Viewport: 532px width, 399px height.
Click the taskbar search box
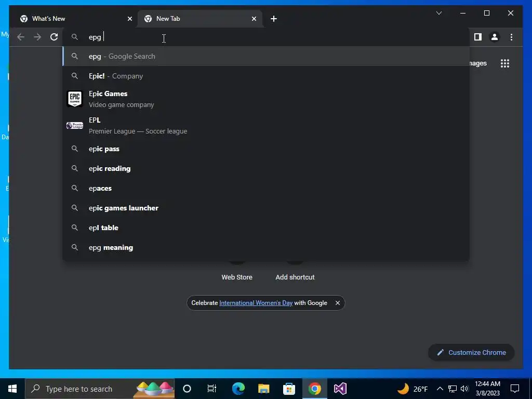[x=100, y=389]
